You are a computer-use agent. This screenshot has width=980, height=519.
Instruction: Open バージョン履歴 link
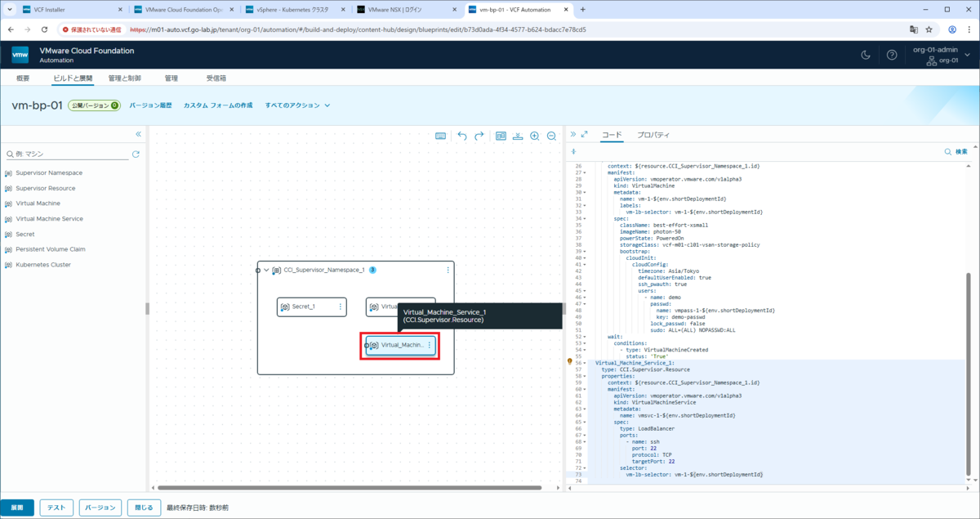(150, 105)
